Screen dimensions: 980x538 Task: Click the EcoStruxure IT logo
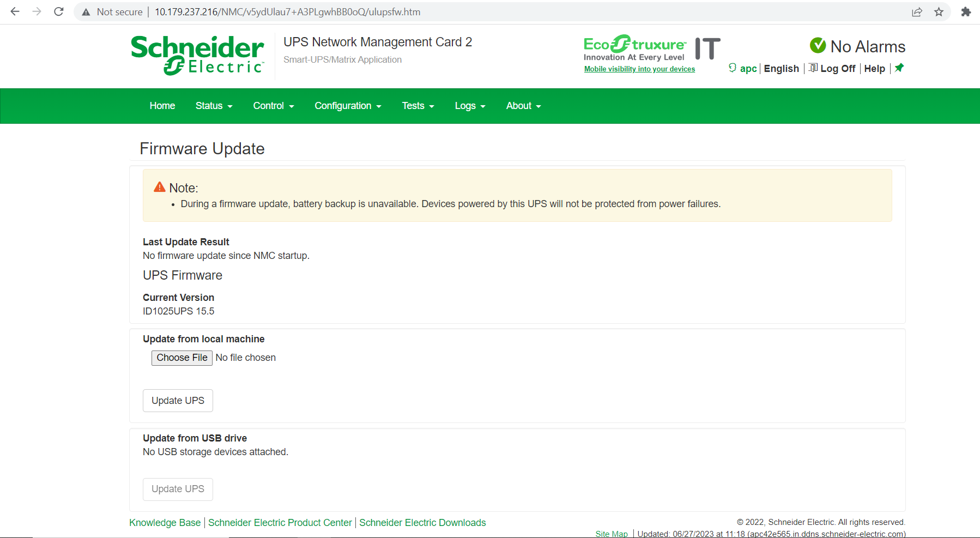pyautogui.click(x=652, y=49)
